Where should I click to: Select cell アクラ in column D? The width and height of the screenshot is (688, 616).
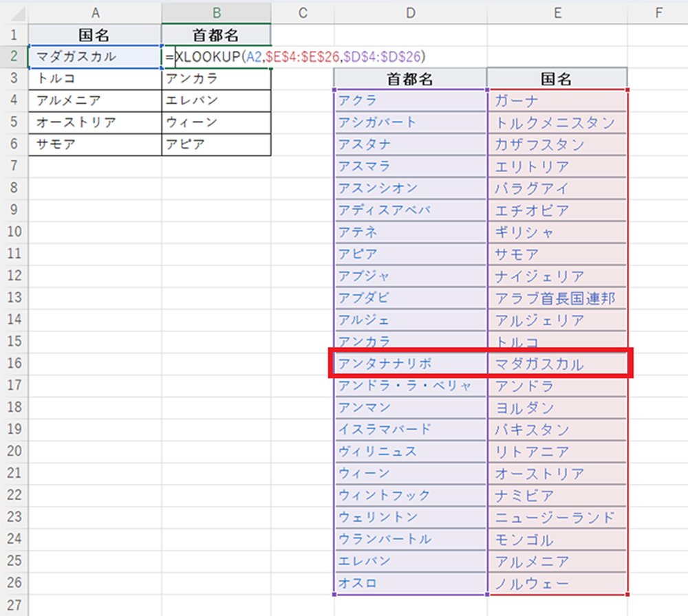(411, 100)
